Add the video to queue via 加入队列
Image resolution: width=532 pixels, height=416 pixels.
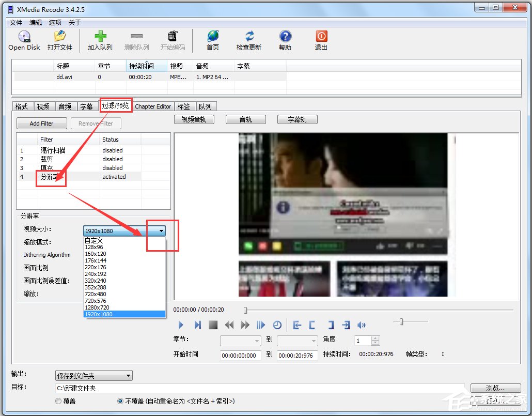(100, 40)
